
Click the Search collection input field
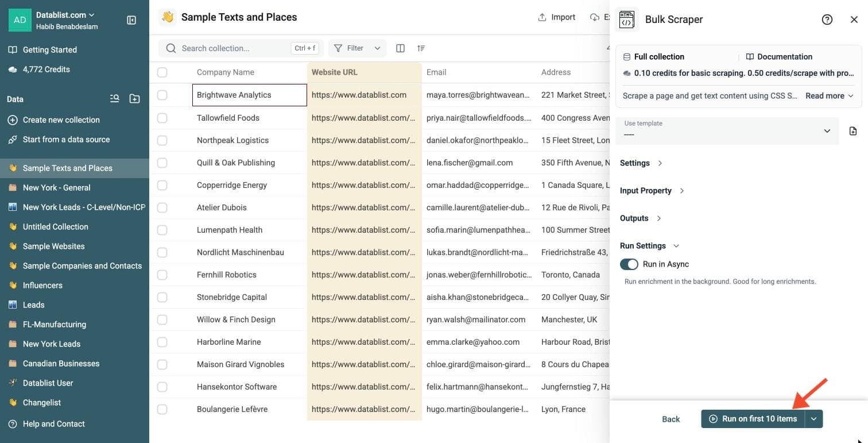click(241, 48)
